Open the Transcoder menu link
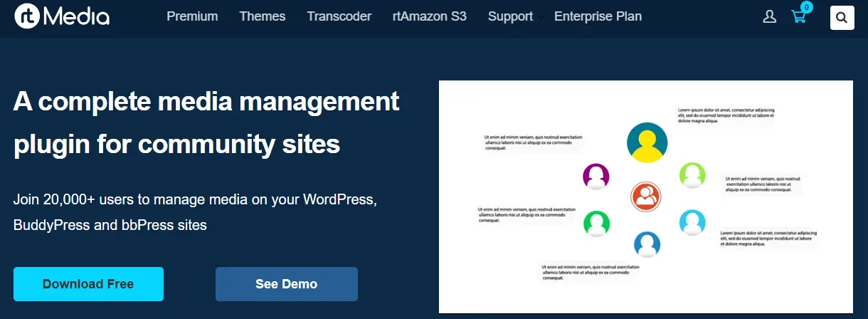Screen dimensions: 868x319 (x=339, y=16)
